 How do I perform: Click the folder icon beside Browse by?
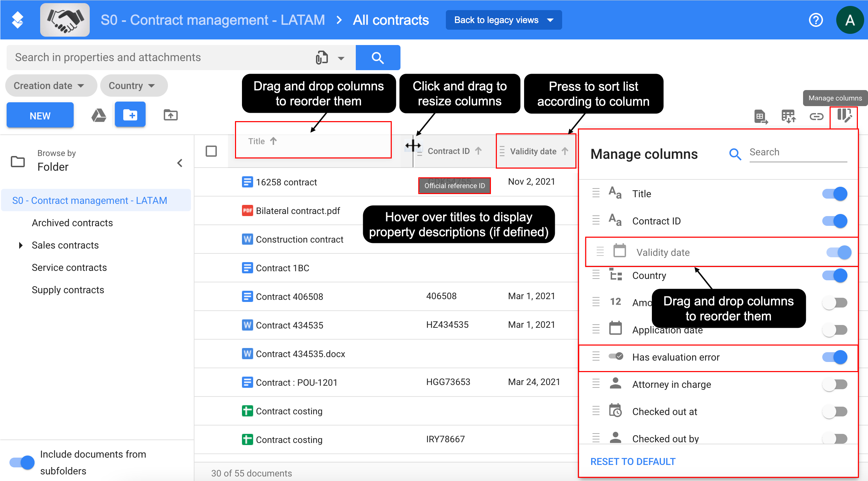pos(18,161)
